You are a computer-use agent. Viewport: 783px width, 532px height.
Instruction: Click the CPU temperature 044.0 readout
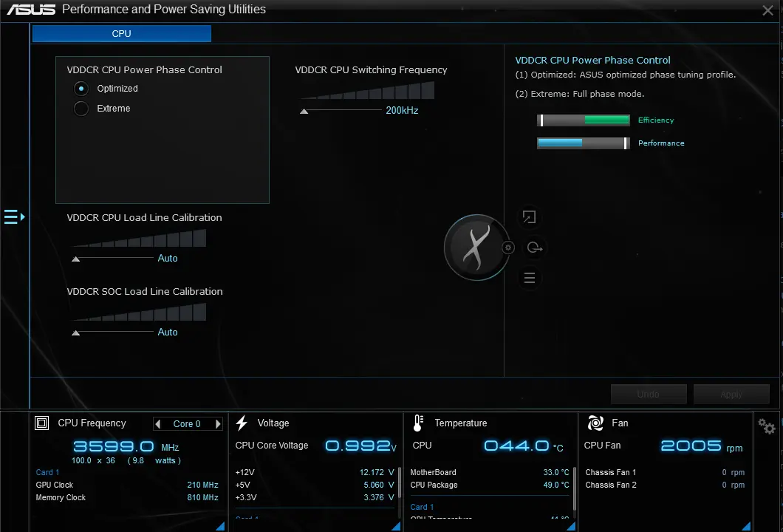pyautogui.click(x=523, y=446)
